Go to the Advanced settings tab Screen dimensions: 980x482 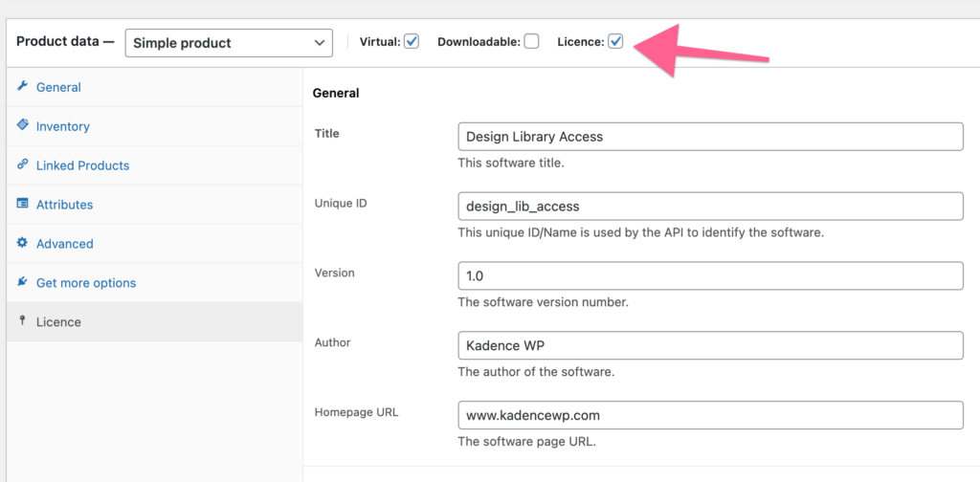[x=64, y=244]
